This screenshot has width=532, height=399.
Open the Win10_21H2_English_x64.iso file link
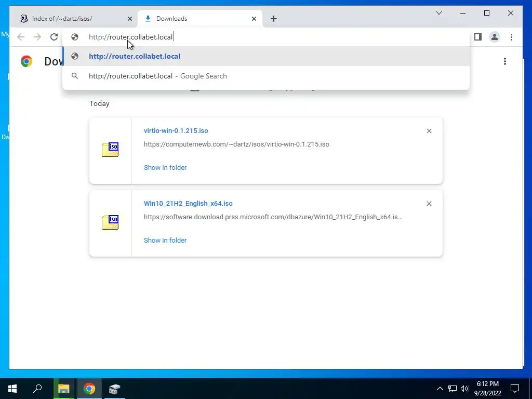(x=188, y=204)
